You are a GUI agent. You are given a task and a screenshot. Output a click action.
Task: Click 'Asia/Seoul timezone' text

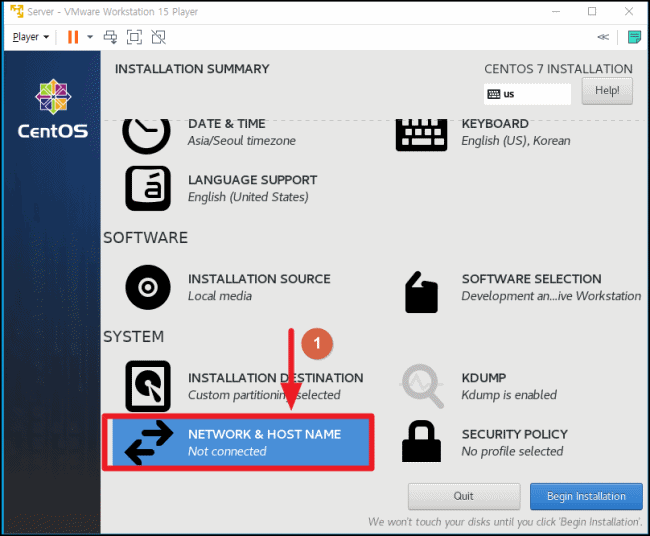coord(242,141)
